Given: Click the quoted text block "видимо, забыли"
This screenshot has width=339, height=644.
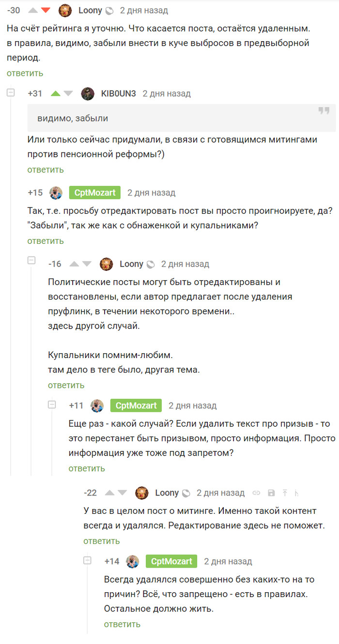Looking at the screenshot, I should pos(181,118).
